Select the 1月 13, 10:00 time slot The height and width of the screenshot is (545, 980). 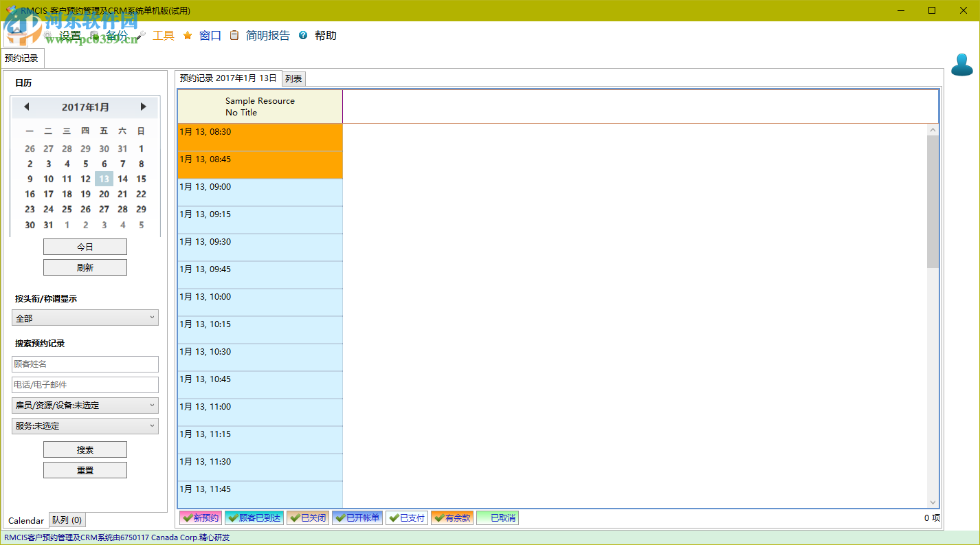(260, 302)
